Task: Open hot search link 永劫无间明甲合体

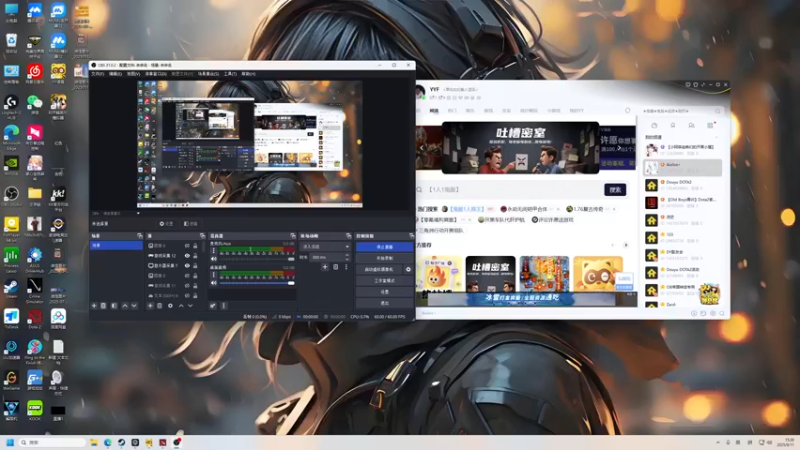Action: click(x=527, y=209)
